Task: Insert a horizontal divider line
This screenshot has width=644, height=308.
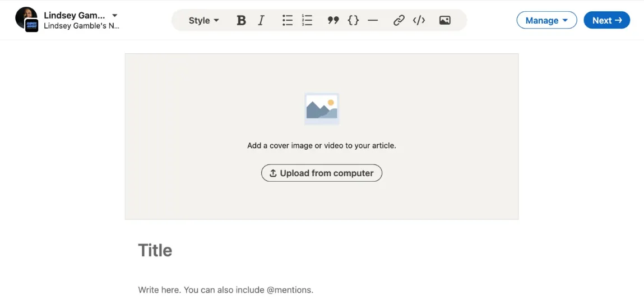Action: tap(373, 21)
